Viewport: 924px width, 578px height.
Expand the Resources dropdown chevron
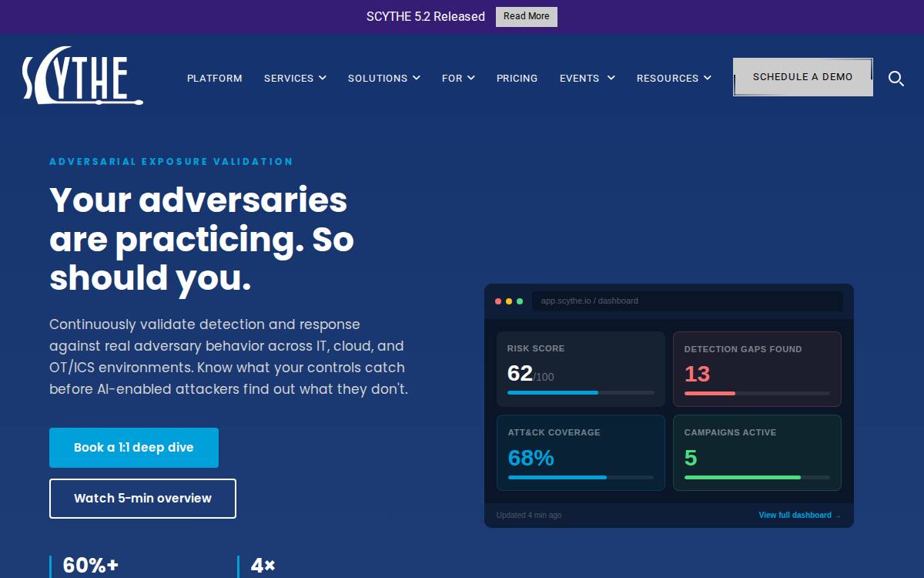[x=708, y=78]
